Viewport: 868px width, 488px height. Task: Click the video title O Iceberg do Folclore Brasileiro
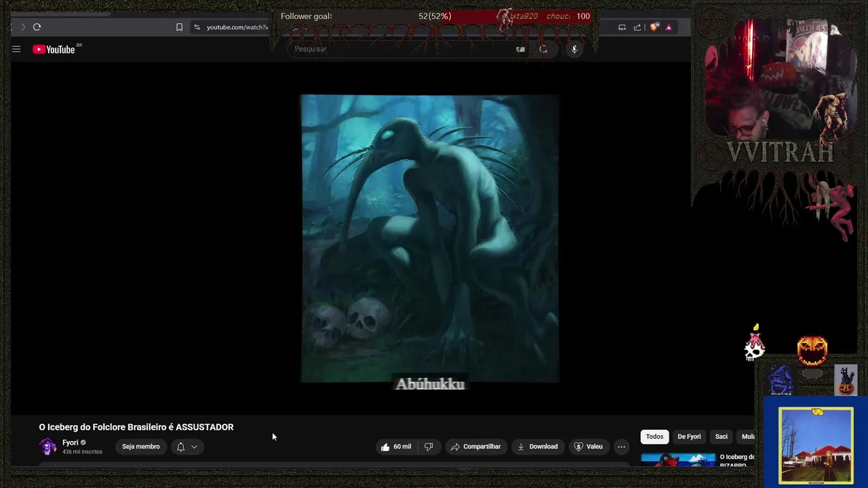pyautogui.click(x=136, y=427)
